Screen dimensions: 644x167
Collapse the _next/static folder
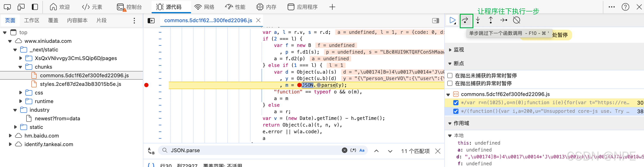tap(15, 50)
